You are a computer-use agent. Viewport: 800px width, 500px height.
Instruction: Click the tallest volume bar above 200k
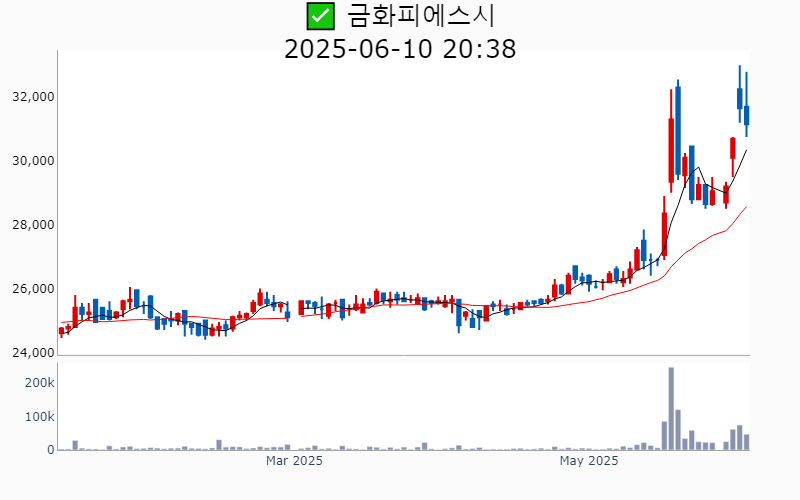671,409
